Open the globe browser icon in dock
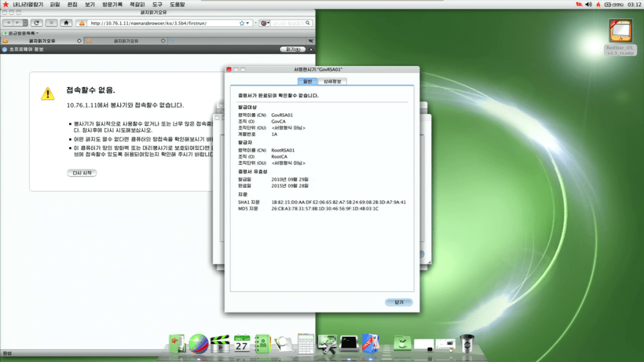 click(x=199, y=343)
